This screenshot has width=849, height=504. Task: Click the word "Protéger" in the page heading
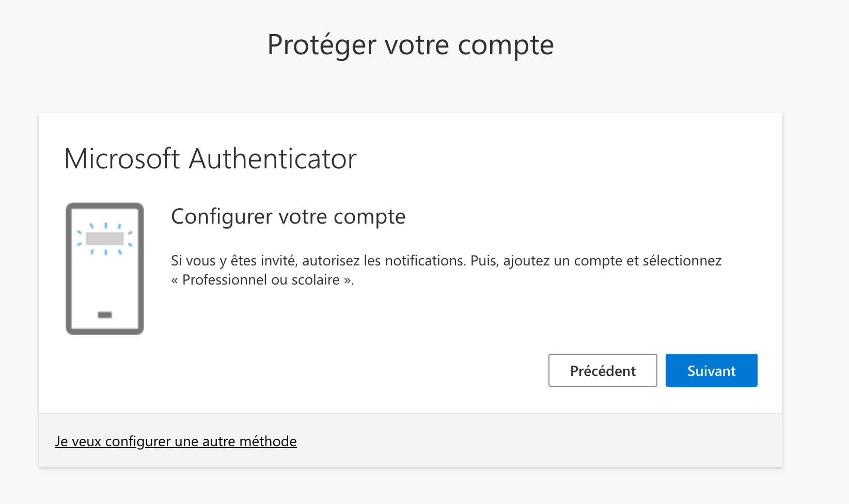point(322,45)
